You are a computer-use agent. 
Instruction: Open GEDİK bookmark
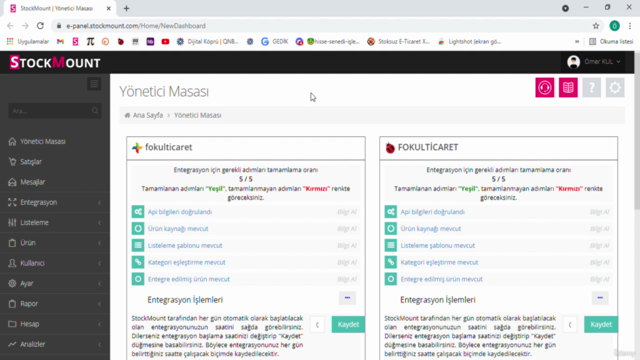click(x=275, y=42)
